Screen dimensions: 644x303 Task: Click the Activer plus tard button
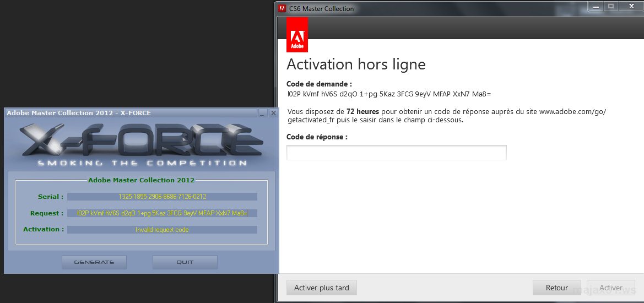(x=322, y=288)
